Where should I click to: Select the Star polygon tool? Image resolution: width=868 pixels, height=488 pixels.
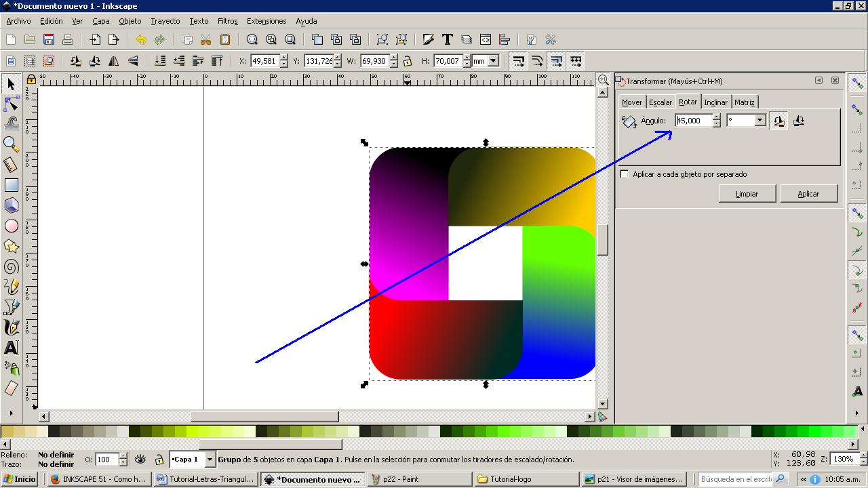11,246
